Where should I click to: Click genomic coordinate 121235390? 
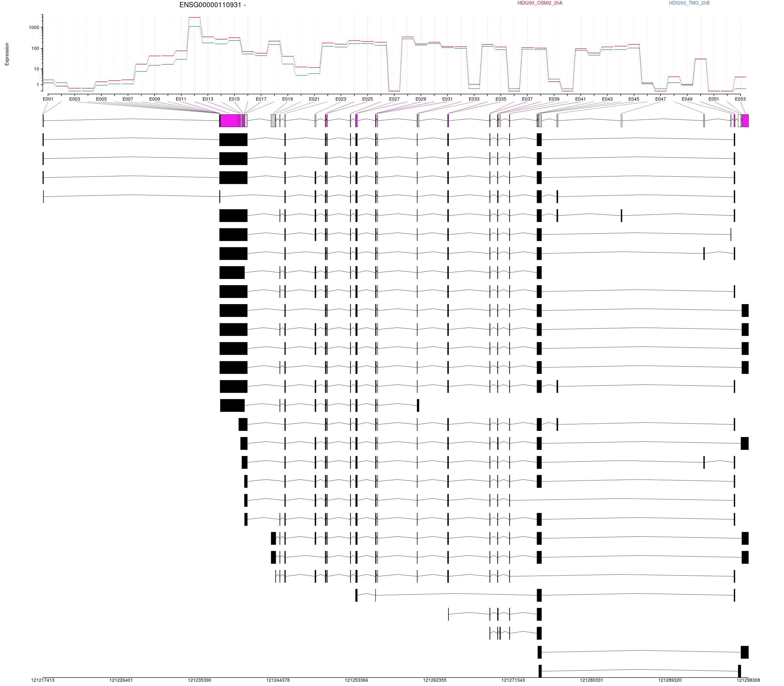coord(200,680)
